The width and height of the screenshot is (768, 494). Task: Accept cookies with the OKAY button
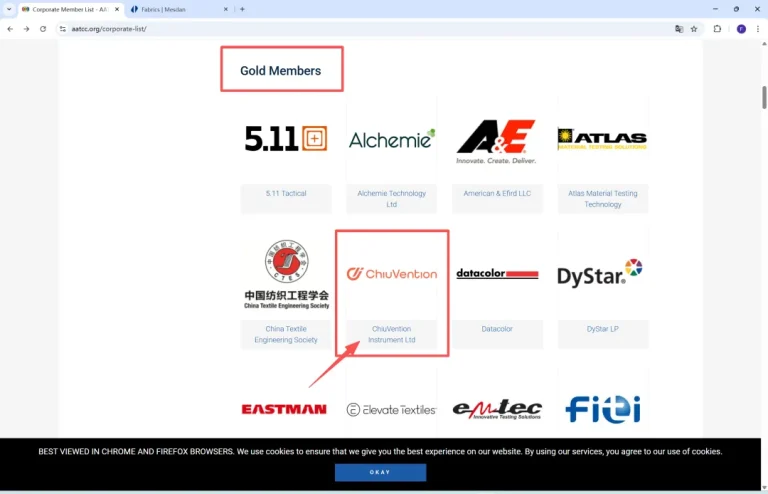(x=380, y=472)
